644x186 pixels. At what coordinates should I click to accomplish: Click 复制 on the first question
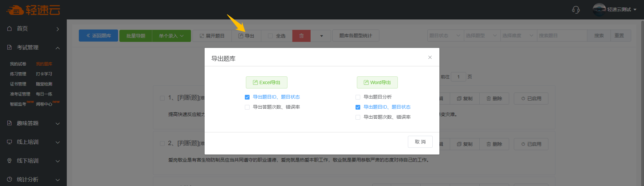(465, 99)
